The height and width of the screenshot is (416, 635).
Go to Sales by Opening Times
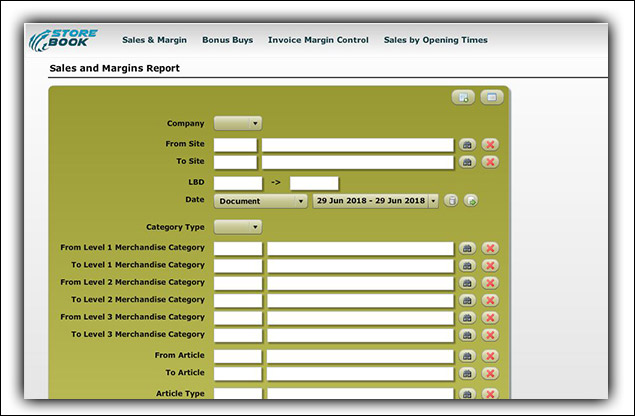click(x=435, y=40)
